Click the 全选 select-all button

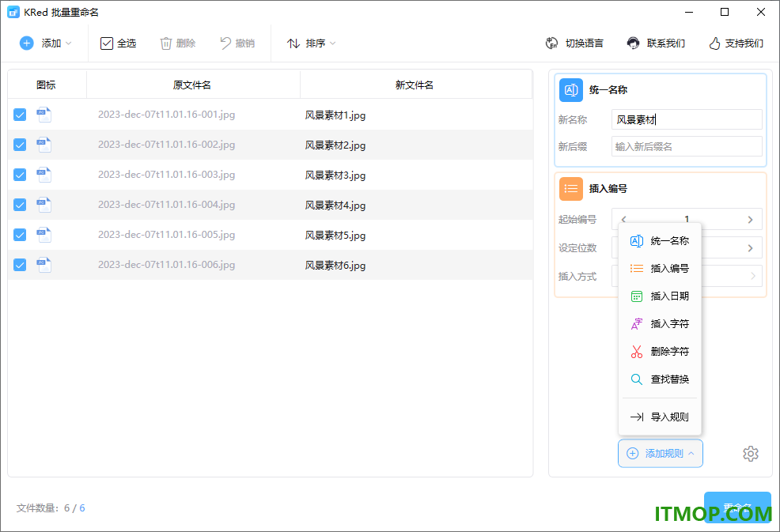tap(118, 43)
